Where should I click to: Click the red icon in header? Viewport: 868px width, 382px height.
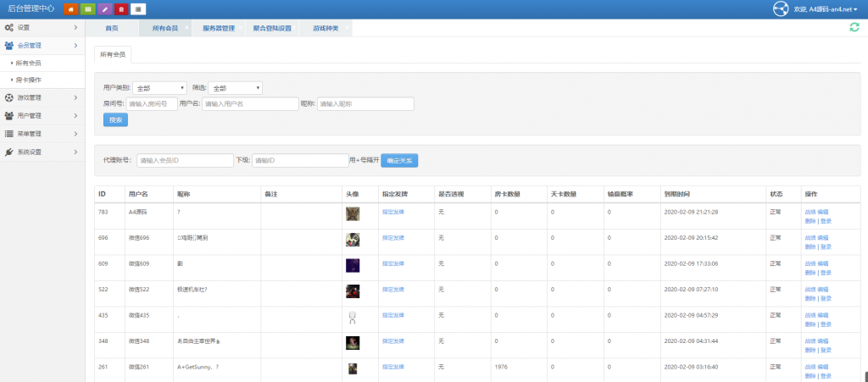click(121, 9)
